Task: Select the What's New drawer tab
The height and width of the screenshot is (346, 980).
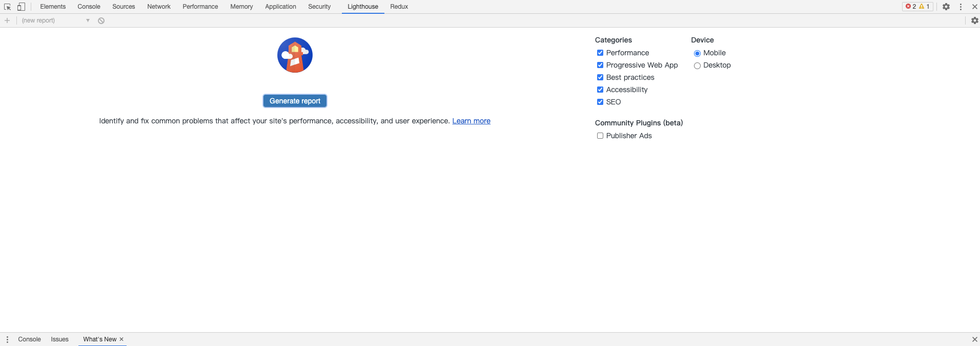Action: coord(99,339)
